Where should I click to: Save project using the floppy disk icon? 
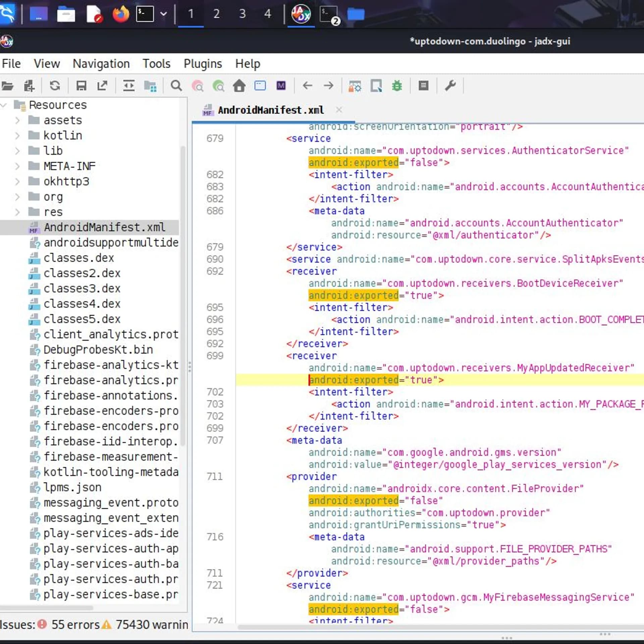(81, 86)
